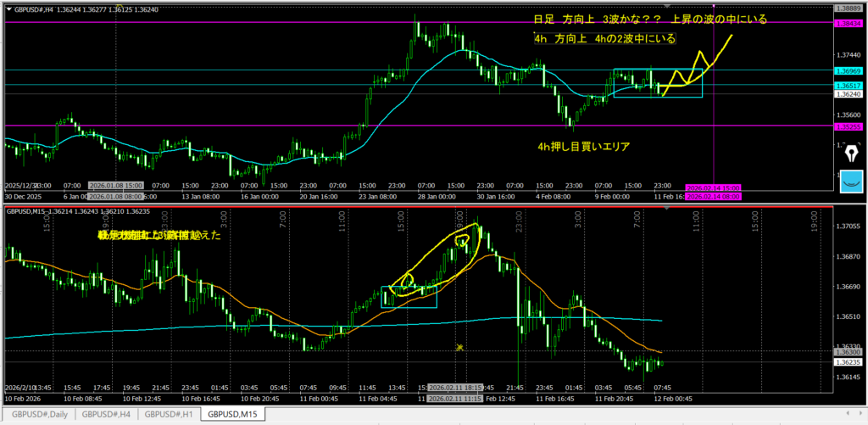Click the 2026.02.11 18:15 time label on the M15 chart
868x425 pixels.
[456, 389]
